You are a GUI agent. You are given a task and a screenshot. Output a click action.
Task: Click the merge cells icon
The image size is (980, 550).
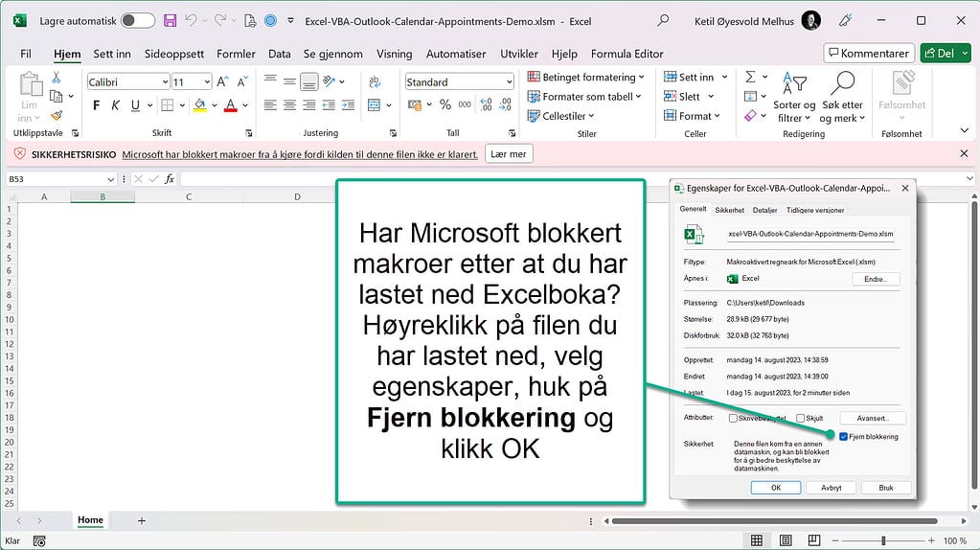click(x=374, y=105)
